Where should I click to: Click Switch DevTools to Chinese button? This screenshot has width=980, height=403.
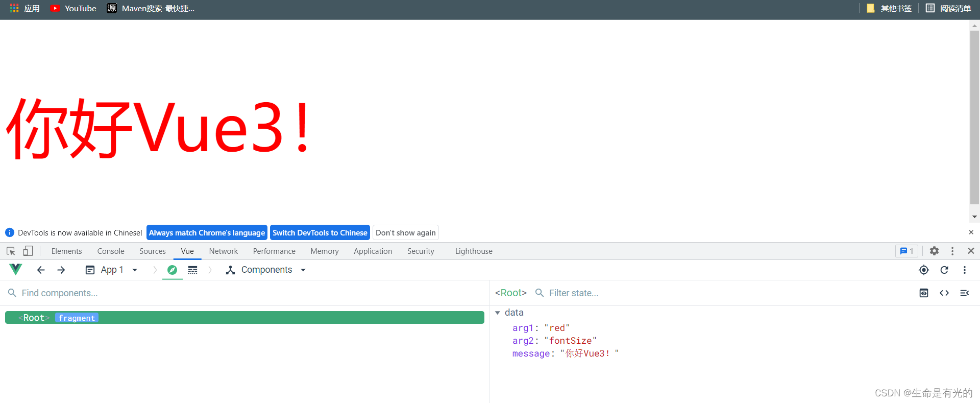[320, 232]
